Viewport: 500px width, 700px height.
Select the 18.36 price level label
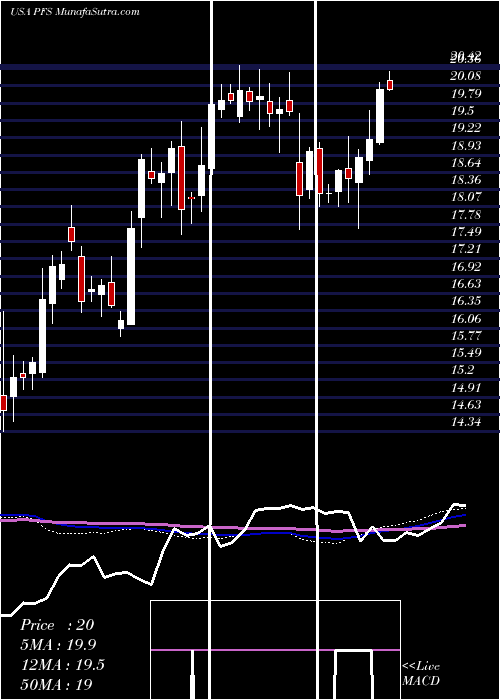tap(466, 180)
